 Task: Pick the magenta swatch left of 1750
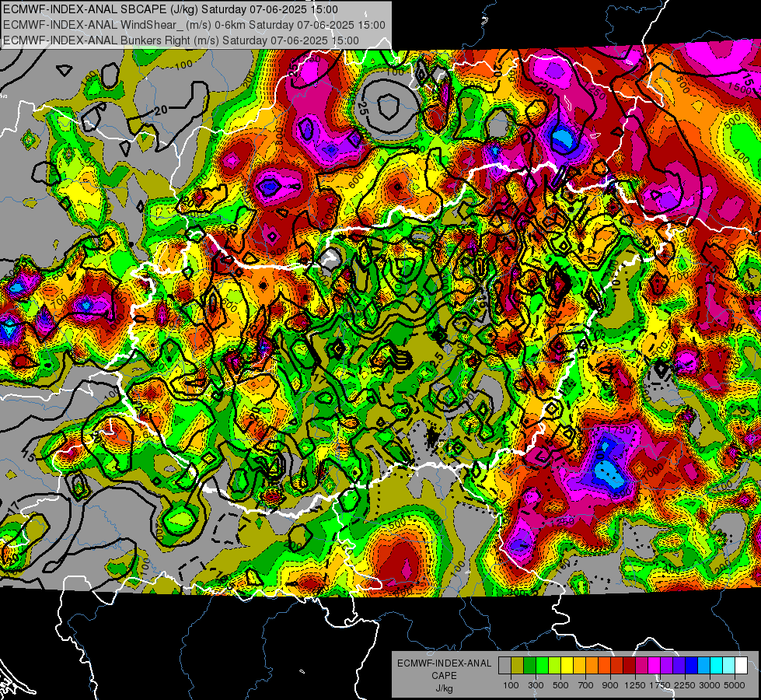click(655, 666)
